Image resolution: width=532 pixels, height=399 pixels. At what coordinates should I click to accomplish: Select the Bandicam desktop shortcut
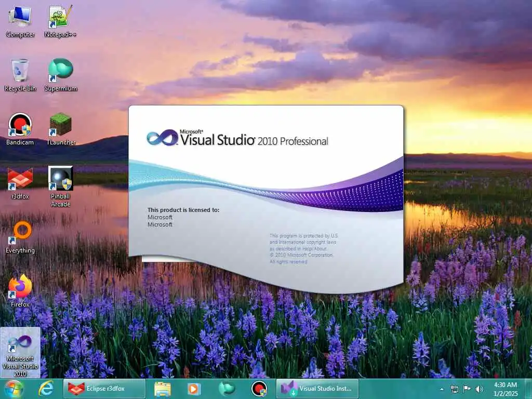click(x=20, y=129)
